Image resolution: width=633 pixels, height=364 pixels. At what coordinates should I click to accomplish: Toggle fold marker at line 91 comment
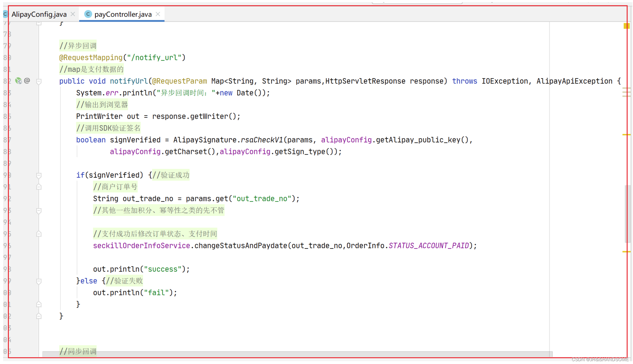coord(39,187)
